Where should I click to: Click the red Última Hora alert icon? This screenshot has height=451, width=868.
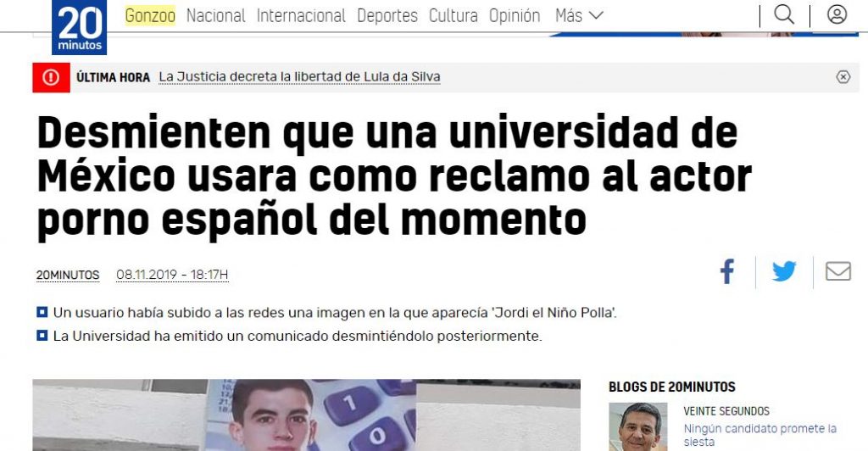coord(51,77)
